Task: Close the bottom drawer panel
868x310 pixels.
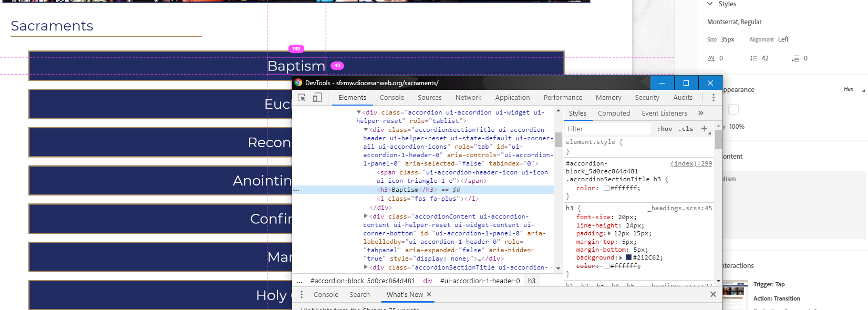Action: pyautogui.click(x=713, y=295)
